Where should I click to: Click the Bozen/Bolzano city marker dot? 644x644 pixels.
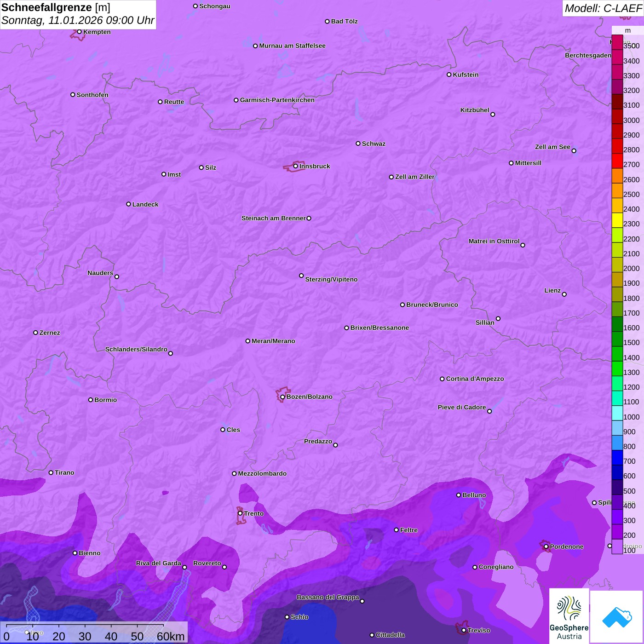[x=282, y=397]
